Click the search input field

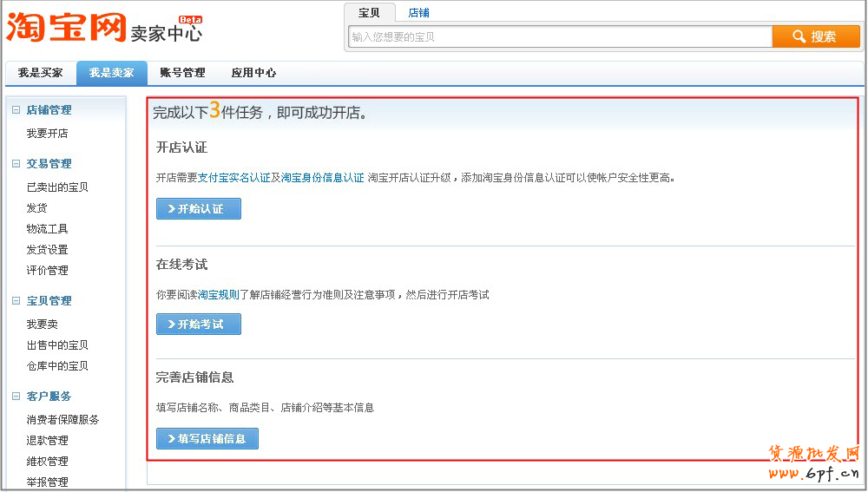pyautogui.click(x=560, y=36)
